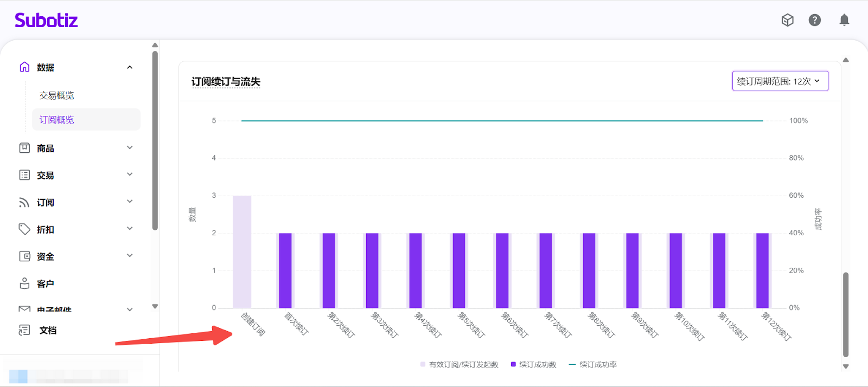Expand the 资金 sidebar menu chevron
The image size is (868, 387).
[130, 256]
